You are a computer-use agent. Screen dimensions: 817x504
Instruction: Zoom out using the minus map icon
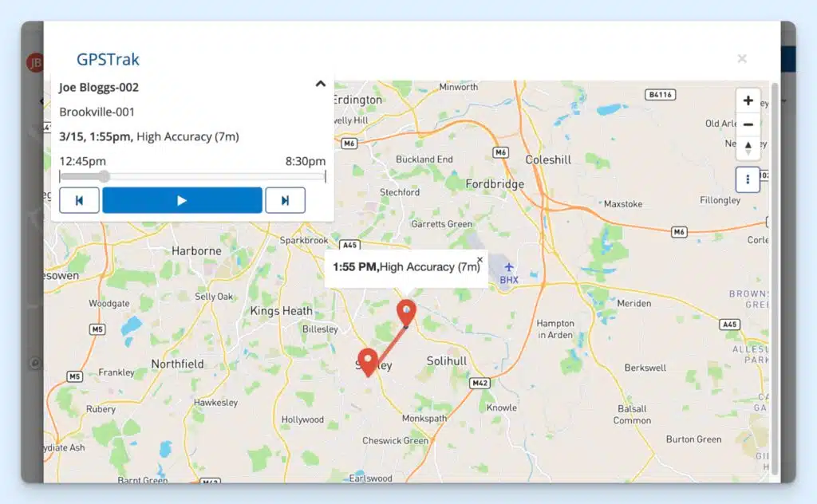pyautogui.click(x=748, y=124)
